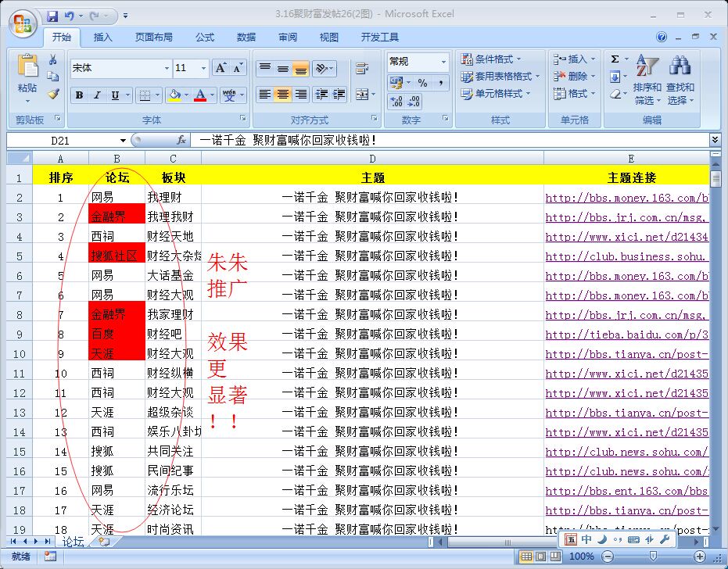Undo the last action

[x=69, y=16]
